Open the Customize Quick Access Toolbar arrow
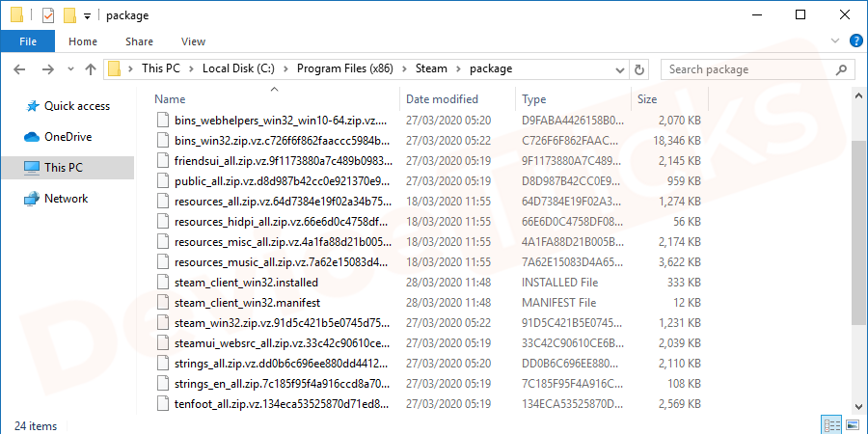This screenshot has width=868, height=434. click(x=87, y=16)
